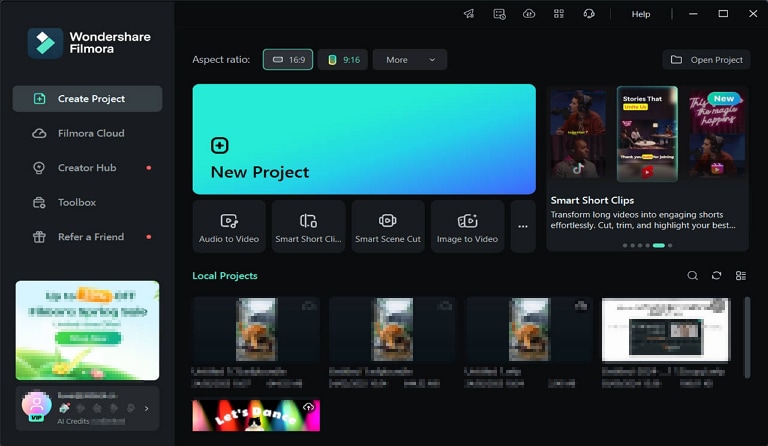Open the Stories That banner thumbnail
The image size is (768, 446).
[x=647, y=134]
